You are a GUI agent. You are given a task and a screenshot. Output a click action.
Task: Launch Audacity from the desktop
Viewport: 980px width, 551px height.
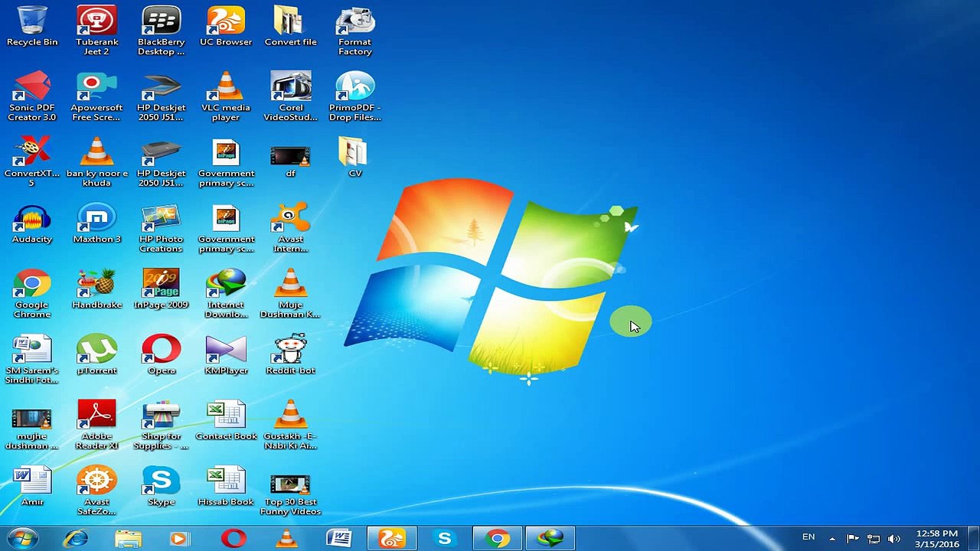pyautogui.click(x=32, y=224)
